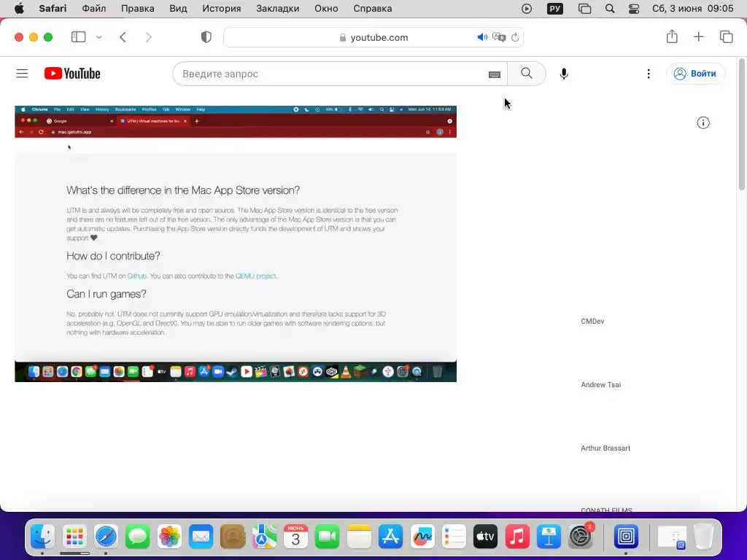Open Notes from the Dock

pyautogui.click(x=359, y=537)
